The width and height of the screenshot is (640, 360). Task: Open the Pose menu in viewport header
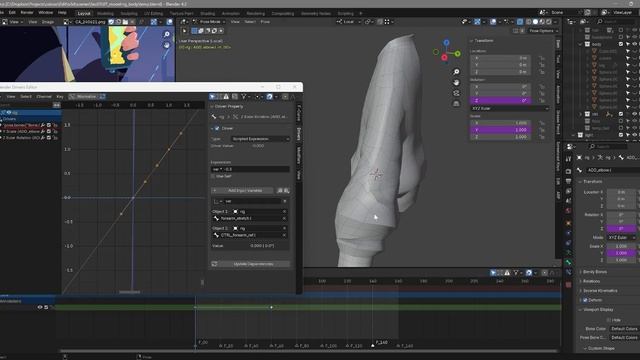pos(265,22)
